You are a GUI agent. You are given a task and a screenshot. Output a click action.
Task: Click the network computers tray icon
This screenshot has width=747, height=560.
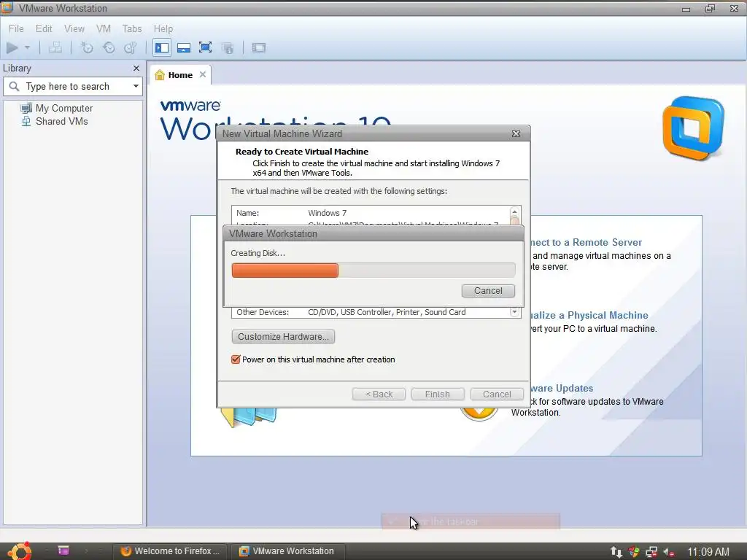(651, 552)
